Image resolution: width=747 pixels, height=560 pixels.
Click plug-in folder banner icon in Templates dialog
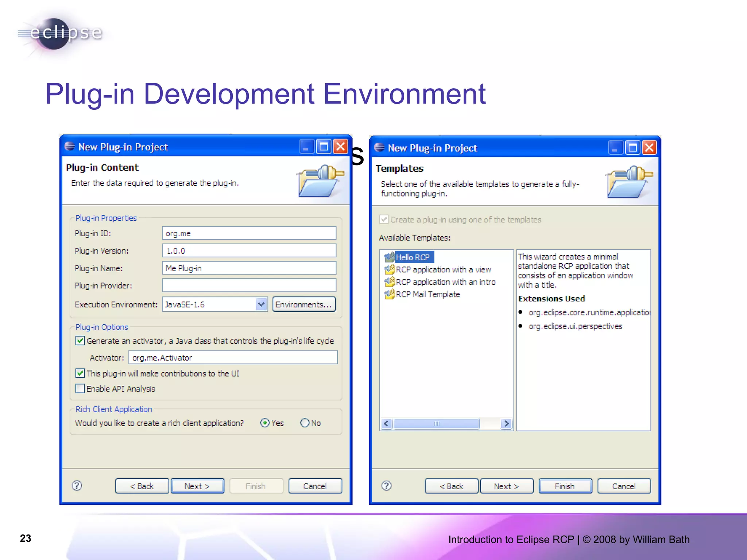629,181
